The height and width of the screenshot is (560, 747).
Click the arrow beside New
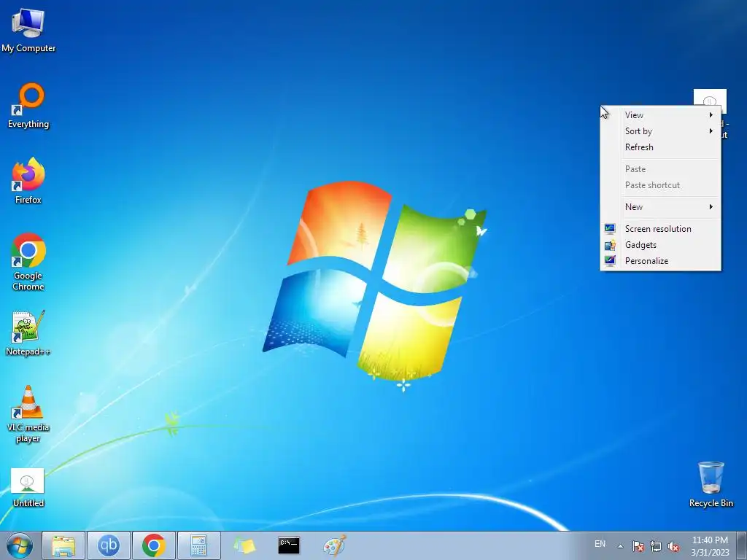711,206
